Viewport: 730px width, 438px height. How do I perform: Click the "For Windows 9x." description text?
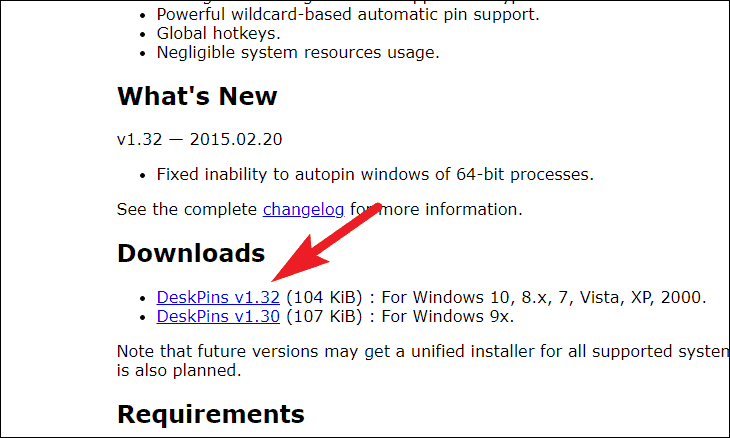[447, 317]
